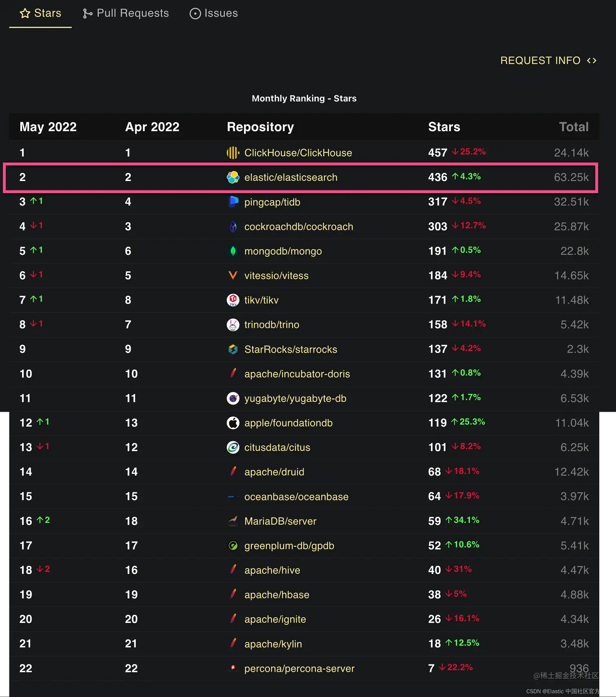Click the trino bunny logo icon
Screen dimensions: 616x697
pos(233,324)
